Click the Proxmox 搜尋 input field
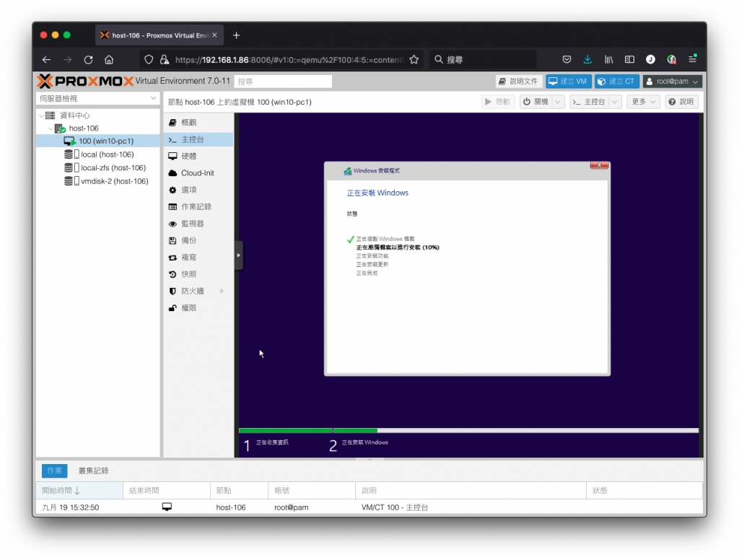The image size is (739, 560). pos(283,82)
